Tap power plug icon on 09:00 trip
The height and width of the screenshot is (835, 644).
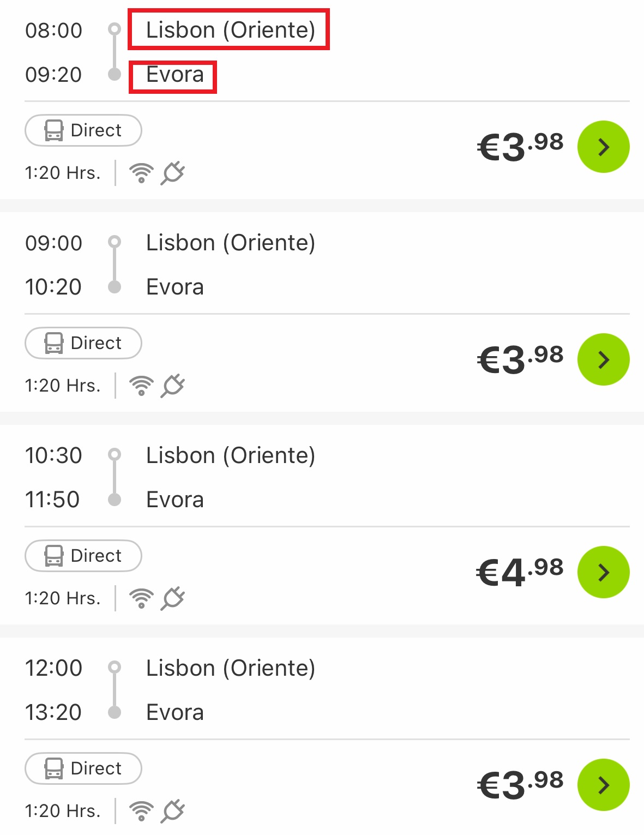point(173,386)
